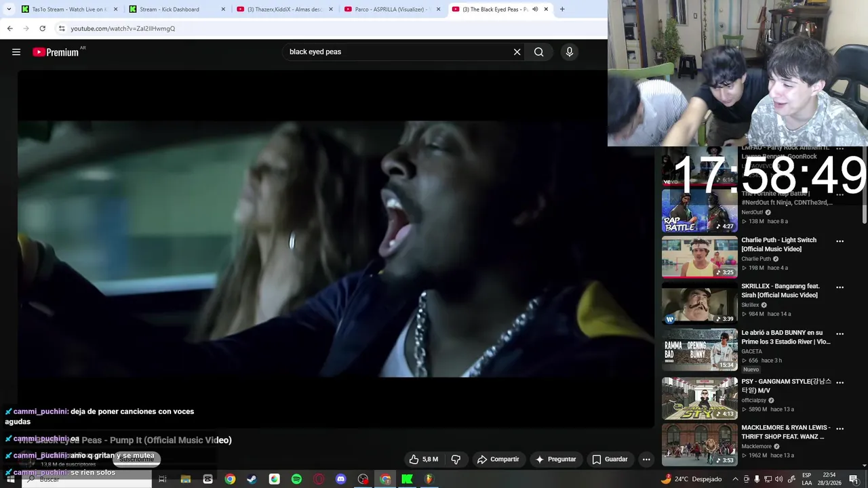Like the Pump It video (5,8 M)
This screenshot has height=488, width=868.
tap(424, 460)
